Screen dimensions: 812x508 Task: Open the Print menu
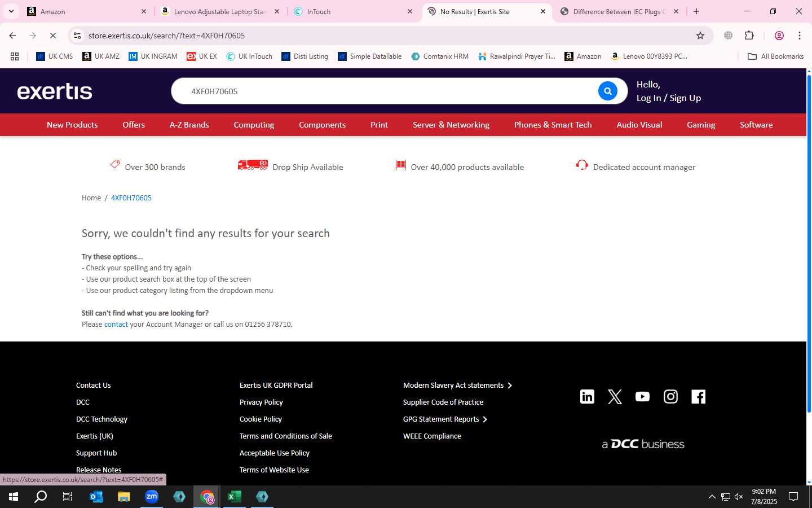pos(379,125)
